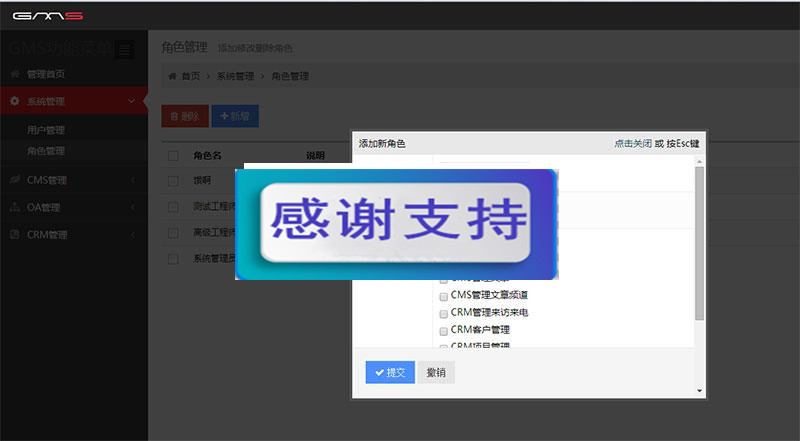The width and height of the screenshot is (800, 441).
Task: Open 角色管理 in the sidebar
Action: pyautogui.click(x=46, y=151)
